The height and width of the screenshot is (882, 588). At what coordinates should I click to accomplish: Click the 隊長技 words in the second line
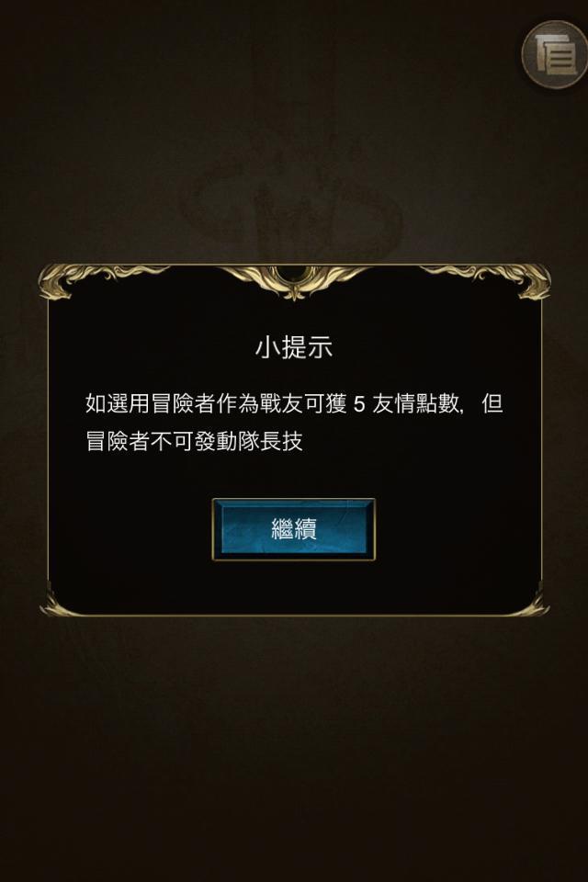click(271, 441)
